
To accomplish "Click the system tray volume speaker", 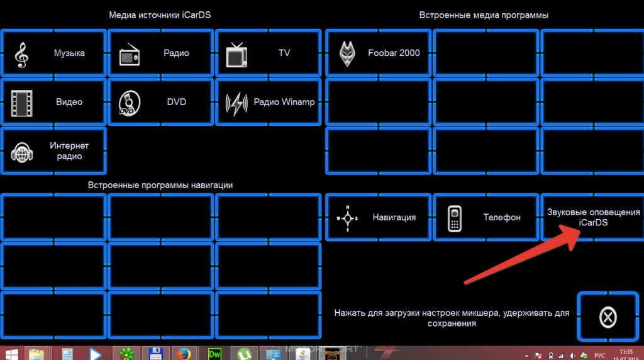I will pyautogui.click(x=572, y=355).
